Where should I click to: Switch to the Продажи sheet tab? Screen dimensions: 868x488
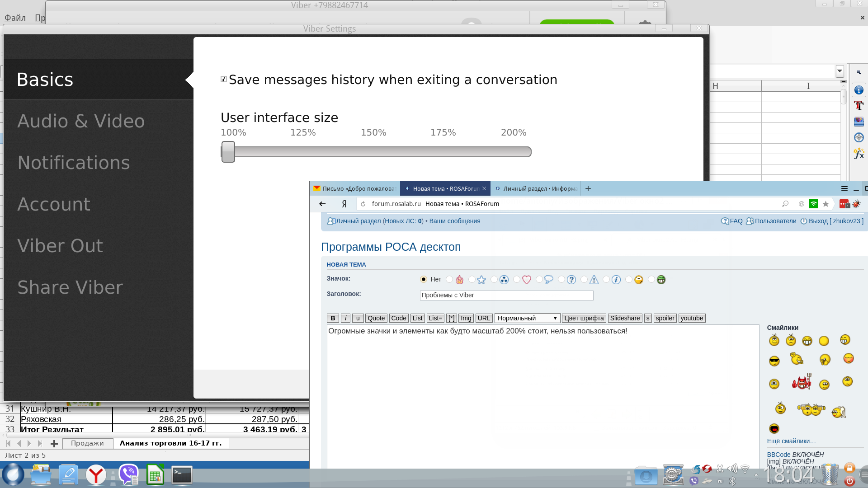(x=87, y=443)
